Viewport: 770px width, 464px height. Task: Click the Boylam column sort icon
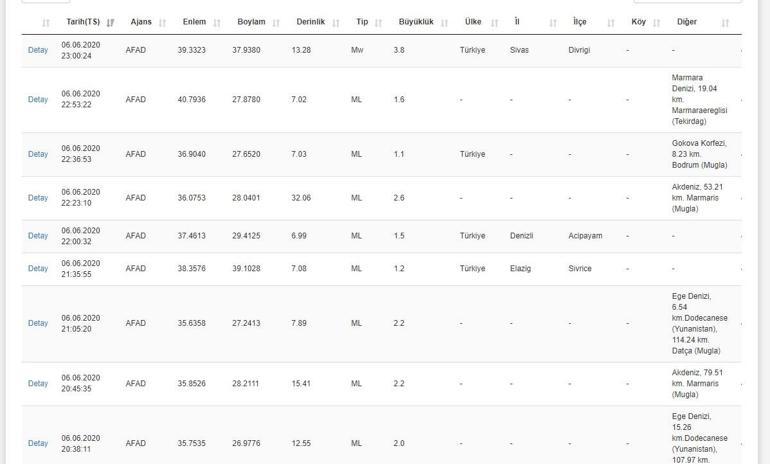pos(276,23)
